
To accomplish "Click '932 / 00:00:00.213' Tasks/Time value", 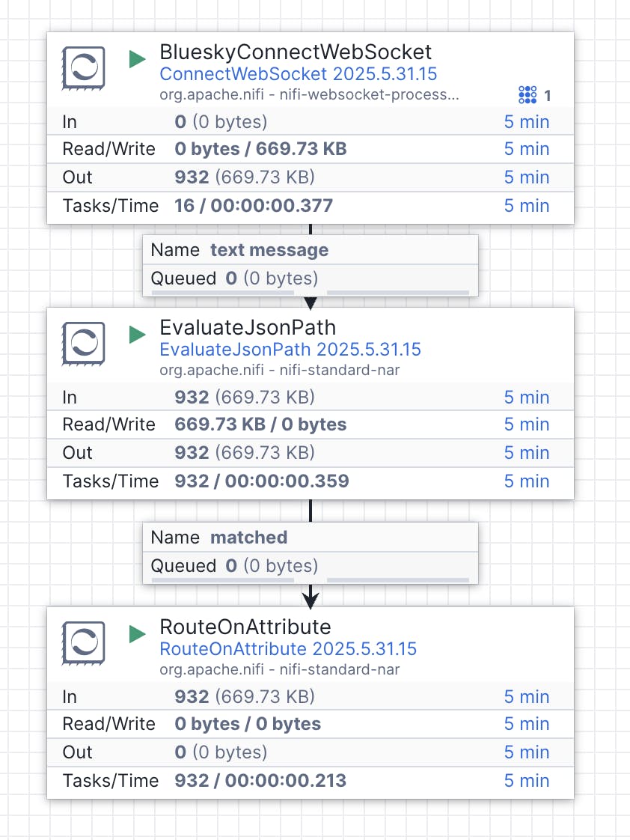I will (260, 781).
